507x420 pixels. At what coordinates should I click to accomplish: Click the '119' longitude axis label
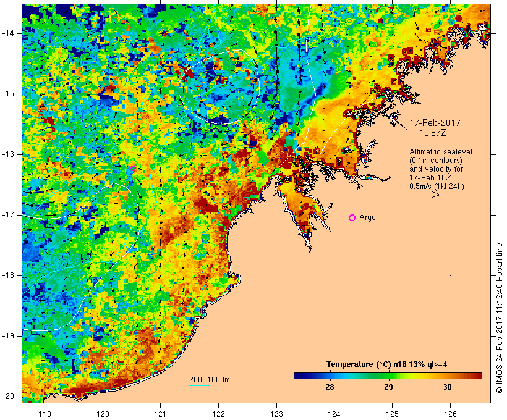coord(45,414)
